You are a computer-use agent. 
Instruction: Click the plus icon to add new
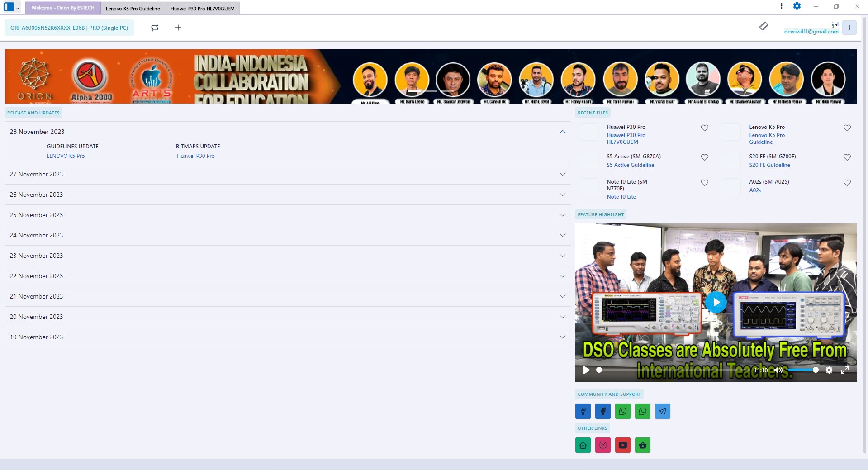[178, 28]
